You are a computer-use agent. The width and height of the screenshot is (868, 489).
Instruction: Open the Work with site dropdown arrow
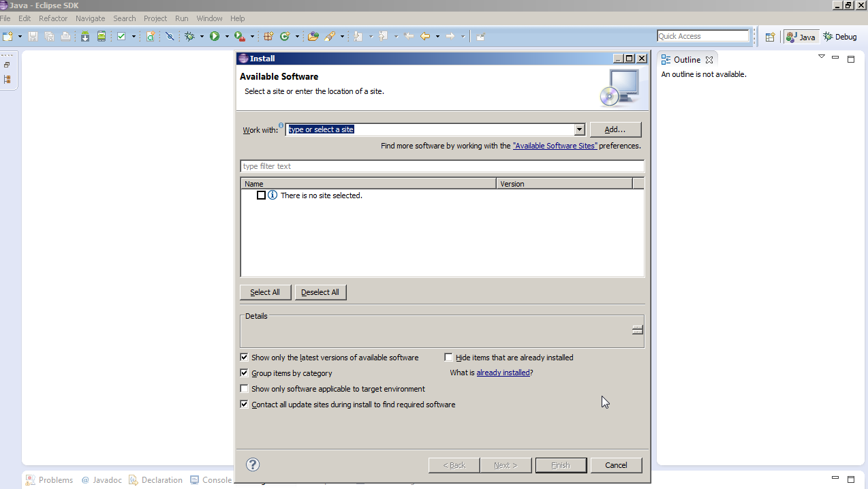(579, 129)
